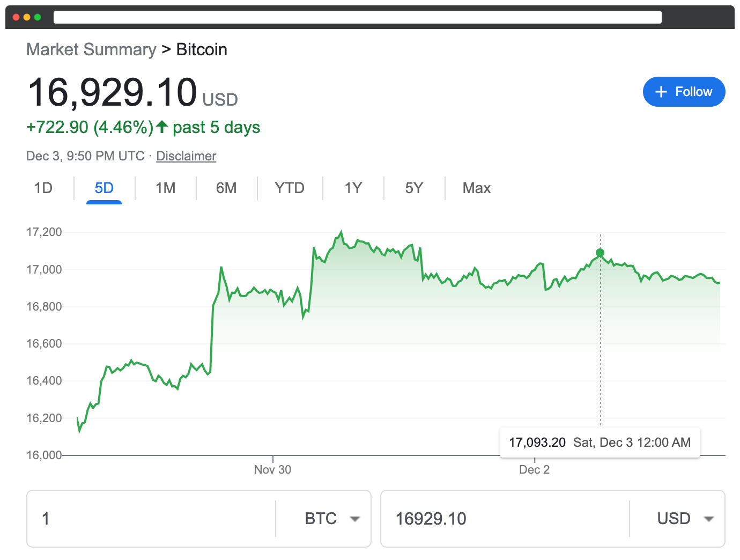Click the yellow minimize traffic light button
740x560 pixels.
27,17
